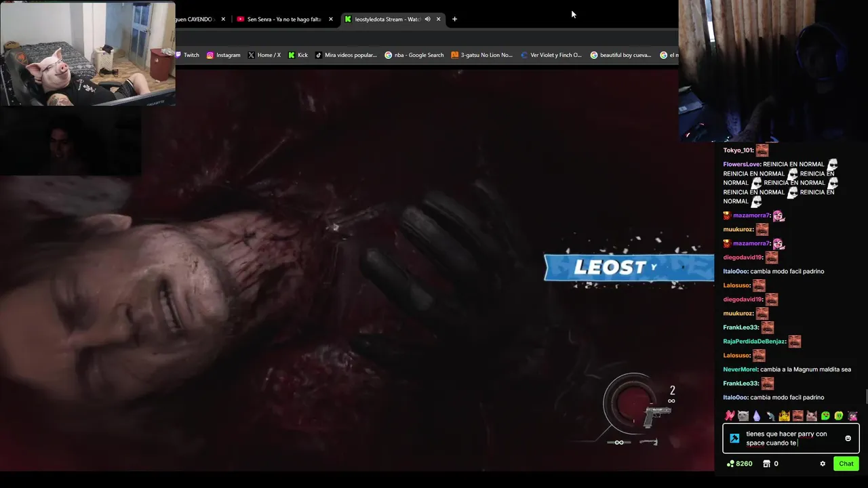Click the emoji picker in chat input
The width and height of the screenshot is (868, 488).
(x=848, y=439)
